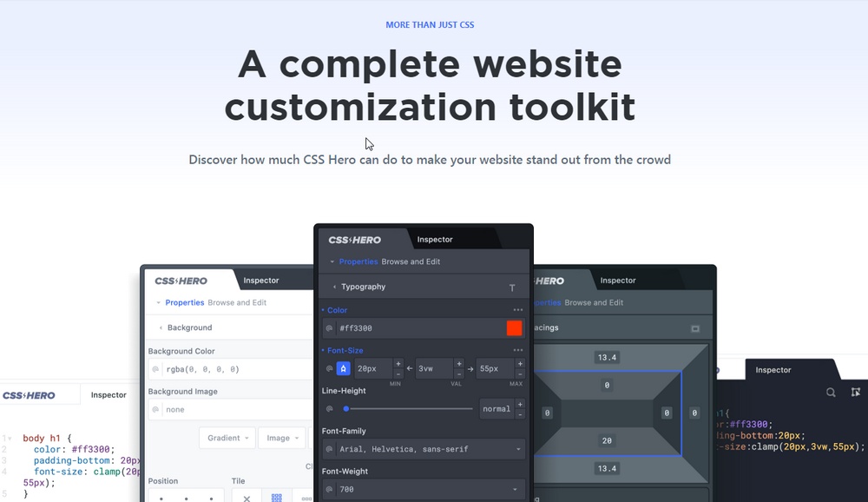Click the CSS Hero logo in the Background panel

pyautogui.click(x=181, y=281)
